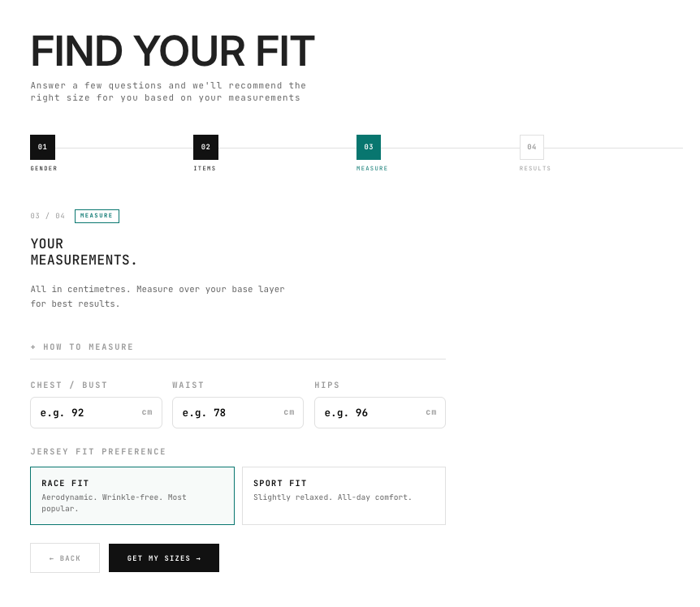Viewport: 700px width, 607px height.
Task: Click the cm unit in Chest field
Action: pyautogui.click(x=147, y=412)
